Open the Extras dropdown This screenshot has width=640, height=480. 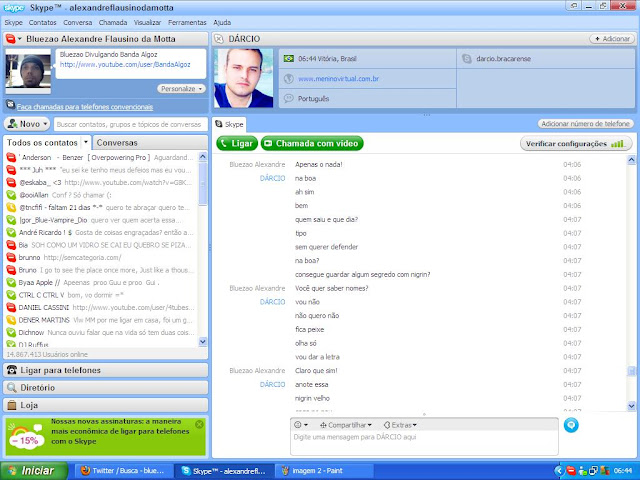pos(400,425)
